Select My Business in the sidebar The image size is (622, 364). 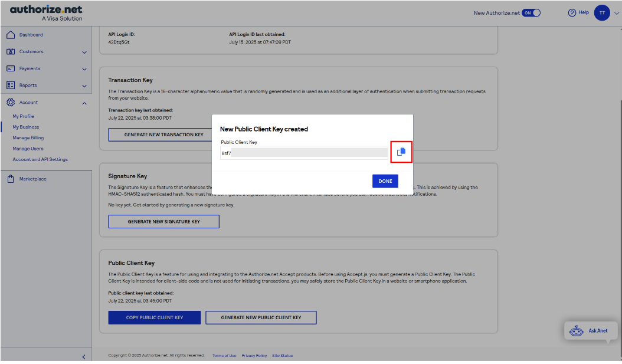[x=26, y=127]
